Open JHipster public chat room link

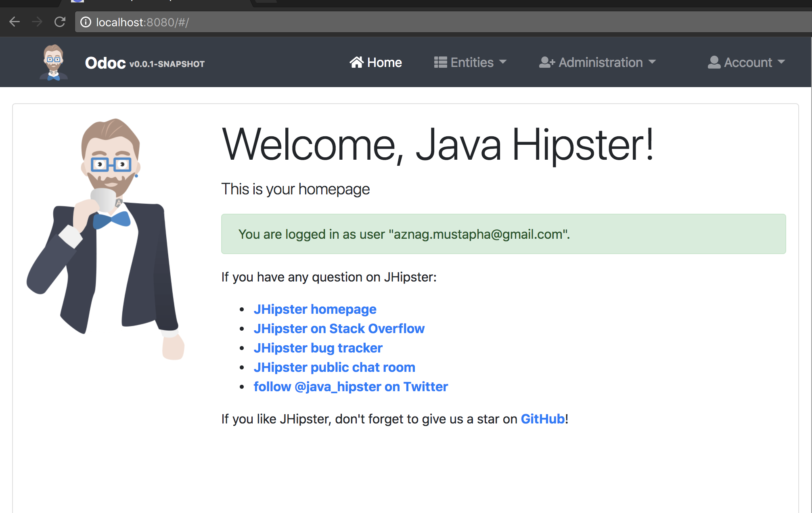(334, 367)
